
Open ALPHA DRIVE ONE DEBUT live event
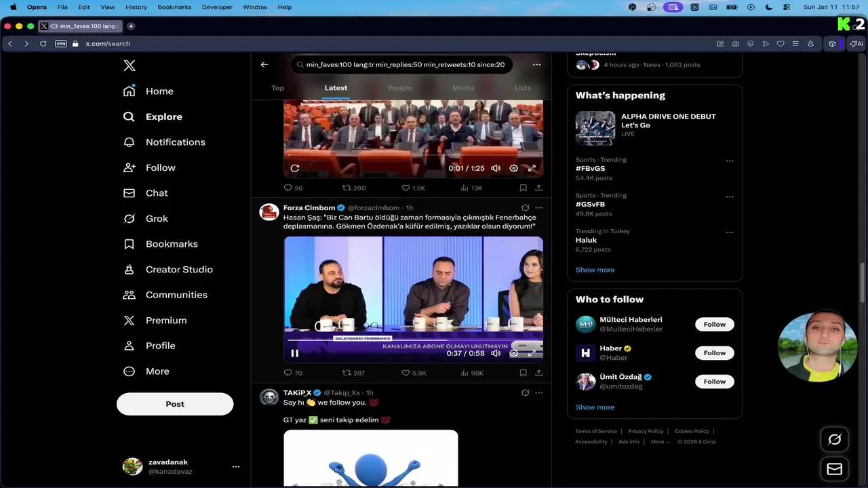654,127
